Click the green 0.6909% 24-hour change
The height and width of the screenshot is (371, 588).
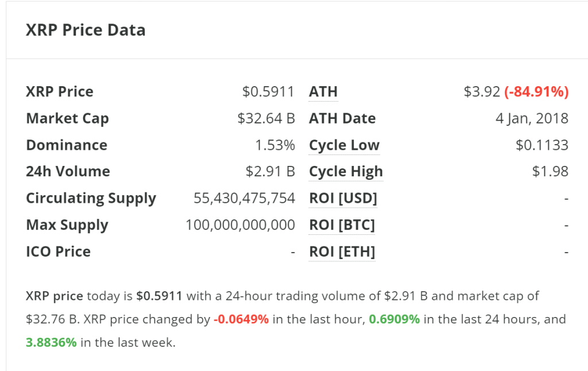pos(394,319)
